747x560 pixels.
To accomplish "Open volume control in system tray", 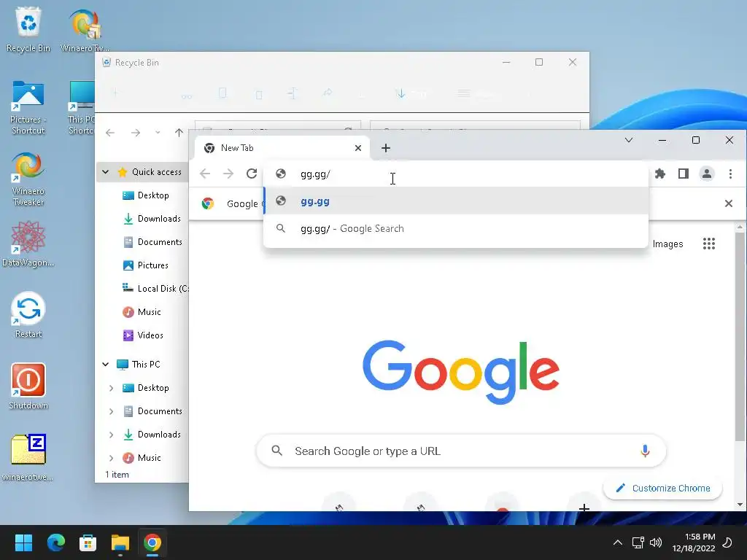I will pyautogui.click(x=656, y=542).
